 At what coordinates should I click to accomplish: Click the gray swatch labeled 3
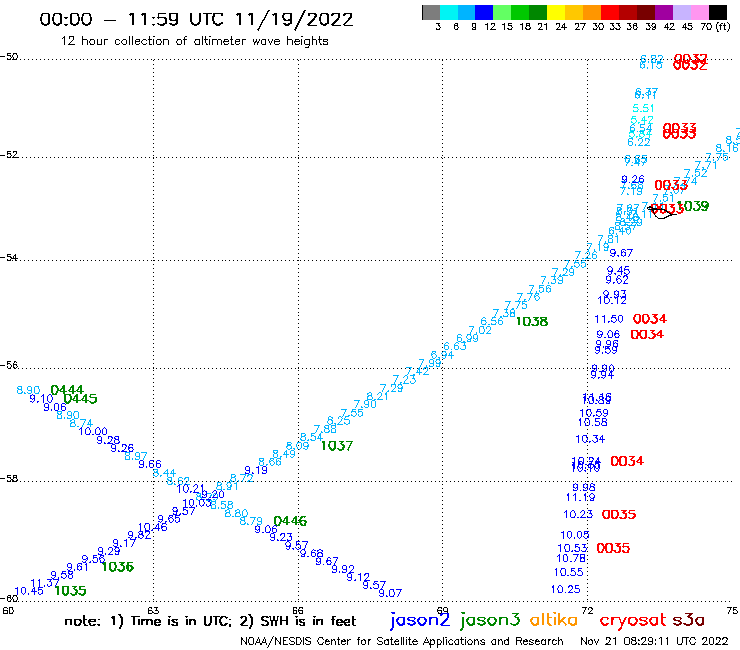click(431, 12)
